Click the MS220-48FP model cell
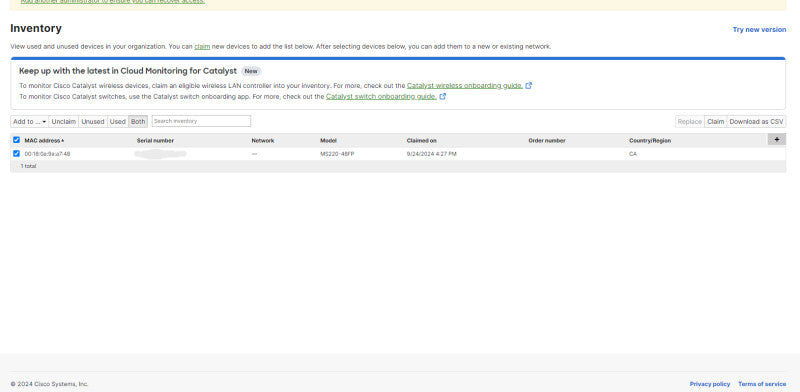The height and width of the screenshot is (392, 800). (337, 154)
